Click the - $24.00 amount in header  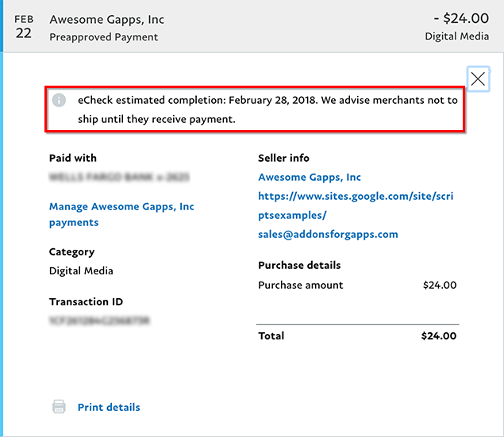[461, 18]
